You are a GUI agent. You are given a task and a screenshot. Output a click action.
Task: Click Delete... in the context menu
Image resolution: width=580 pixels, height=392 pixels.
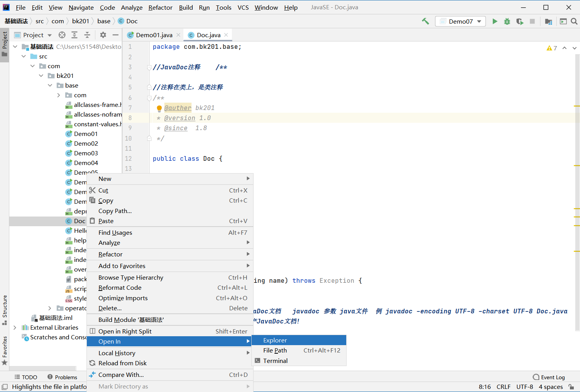pos(170,308)
